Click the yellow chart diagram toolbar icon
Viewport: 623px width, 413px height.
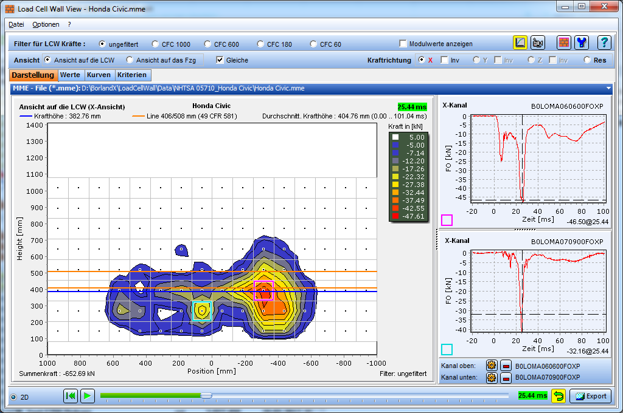pos(520,43)
